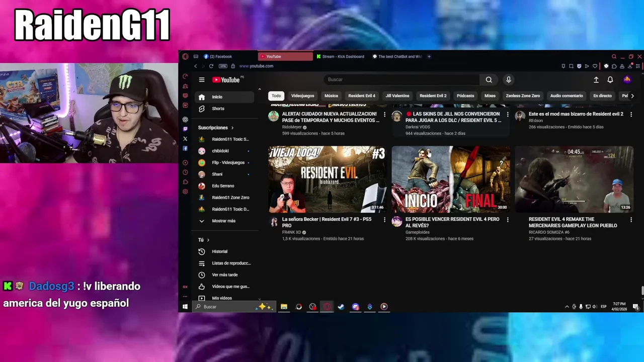Select the Resident Evil 4 filter chip
Image resolution: width=644 pixels, height=362 pixels.
click(x=362, y=96)
